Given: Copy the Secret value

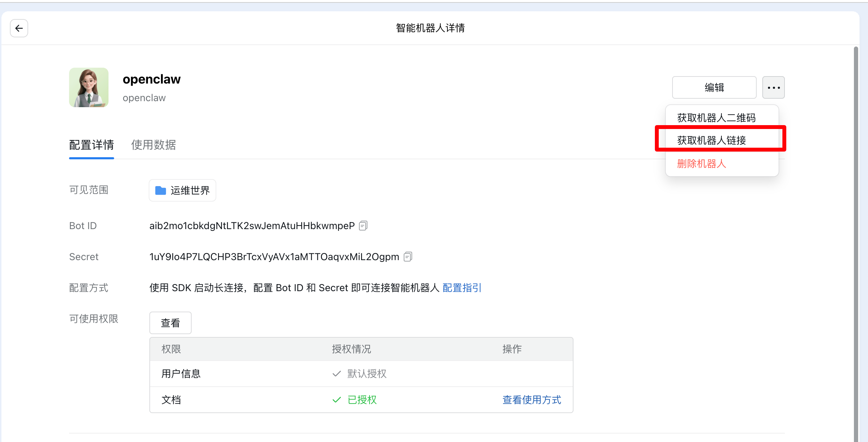Looking at the screenshot, I should 408,257.
